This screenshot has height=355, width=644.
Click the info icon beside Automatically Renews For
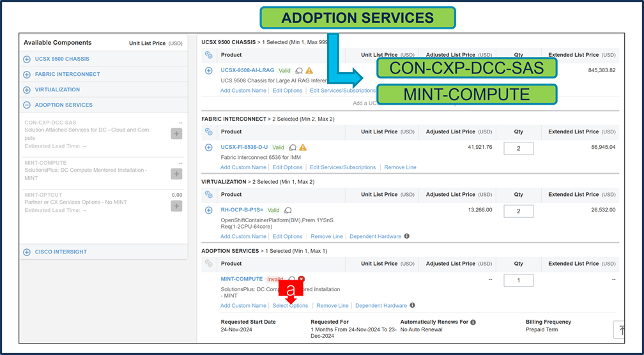[x=473, y=322]
